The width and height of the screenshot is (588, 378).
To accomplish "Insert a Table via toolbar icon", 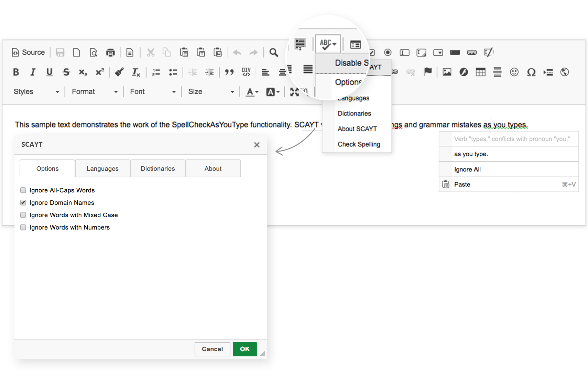I will coord(481,72).
